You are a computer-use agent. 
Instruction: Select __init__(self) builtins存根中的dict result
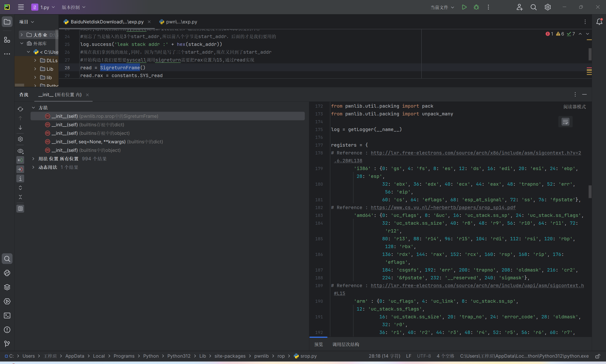[88, 125]
